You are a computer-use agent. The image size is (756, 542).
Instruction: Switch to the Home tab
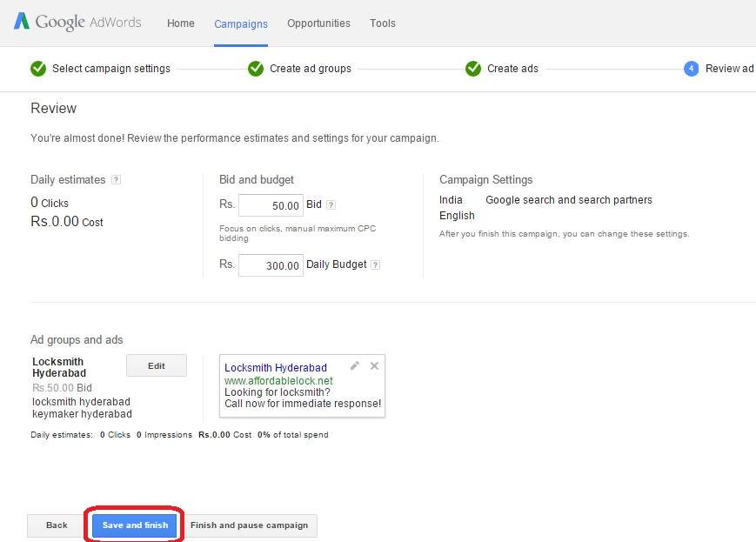[x=180, y=23]
